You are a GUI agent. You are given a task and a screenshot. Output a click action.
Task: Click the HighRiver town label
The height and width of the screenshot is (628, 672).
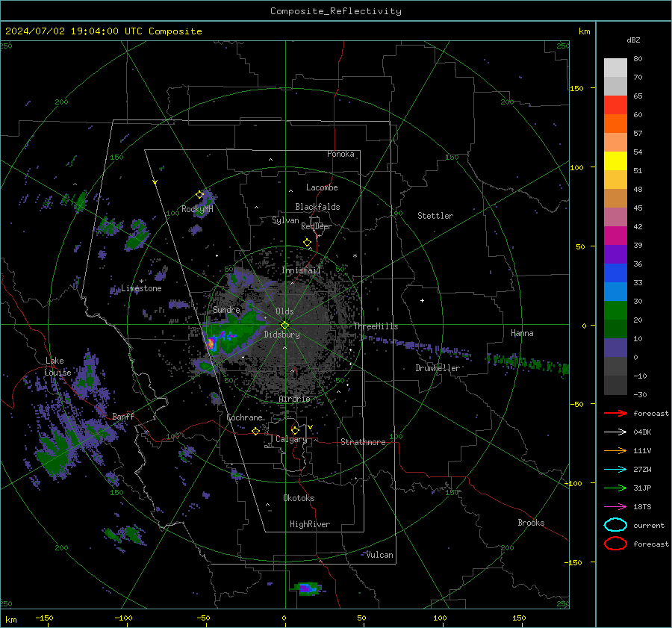(x=310, y=524)
